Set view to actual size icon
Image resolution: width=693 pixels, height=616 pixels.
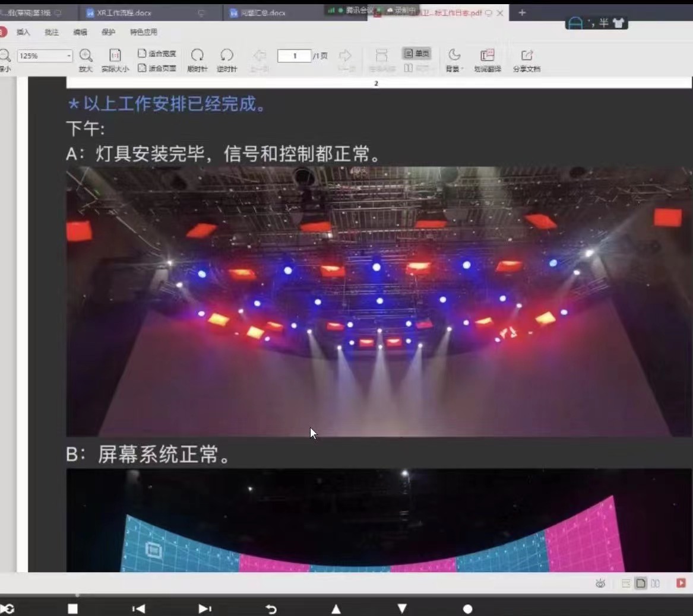[115, 55]
